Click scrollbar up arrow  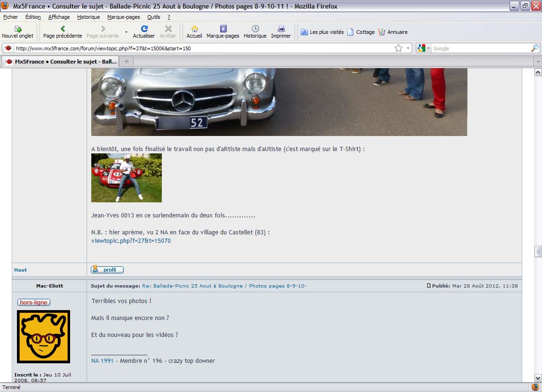click(538, 72)
